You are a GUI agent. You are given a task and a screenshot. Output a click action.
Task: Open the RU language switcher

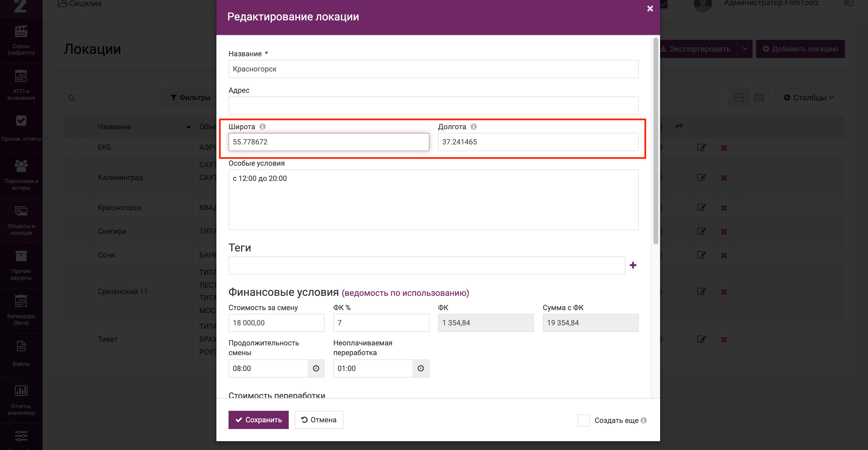click(x=849, y=4)
